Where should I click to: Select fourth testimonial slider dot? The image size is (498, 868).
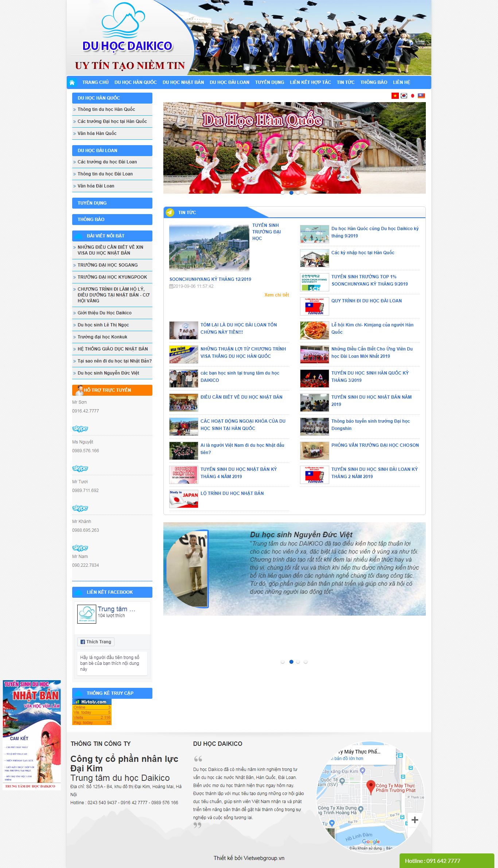click(x=306, y=662)
